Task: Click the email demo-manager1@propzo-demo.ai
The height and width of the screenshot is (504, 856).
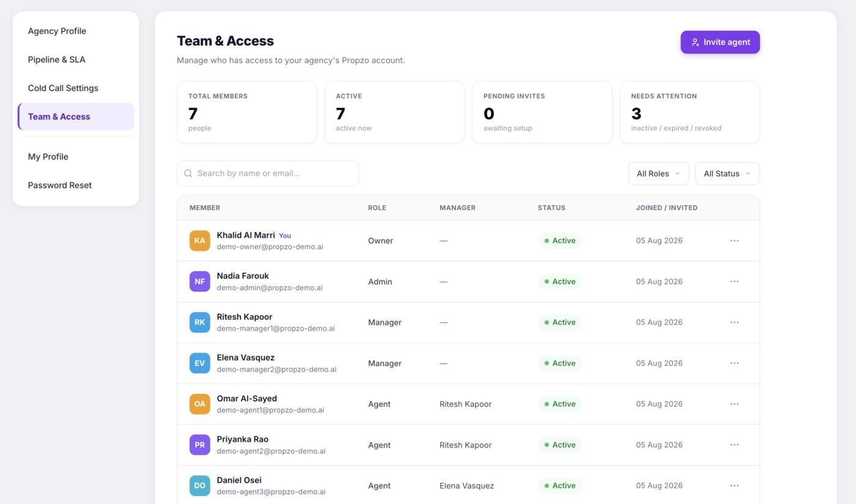Action: [x=276, y=329]
